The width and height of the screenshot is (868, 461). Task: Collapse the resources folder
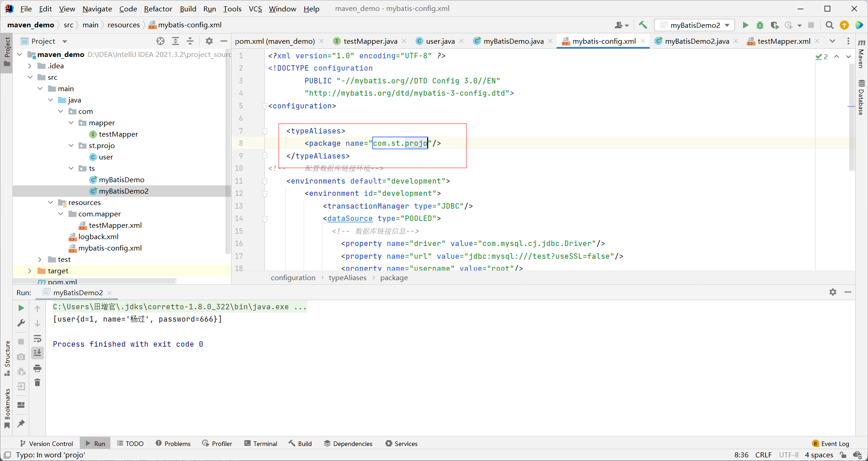pos(51,202)
